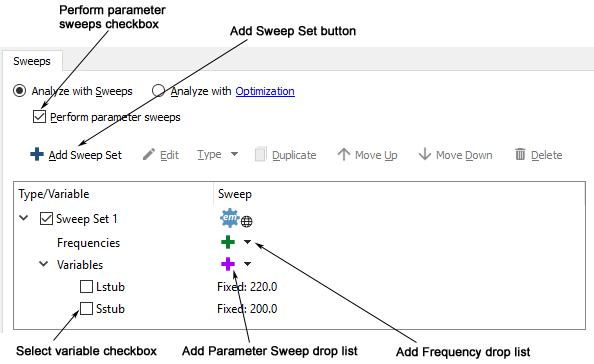Collapse the Variables tree node
This screenshot has height=364, width=594.
(x=44, y=264)
